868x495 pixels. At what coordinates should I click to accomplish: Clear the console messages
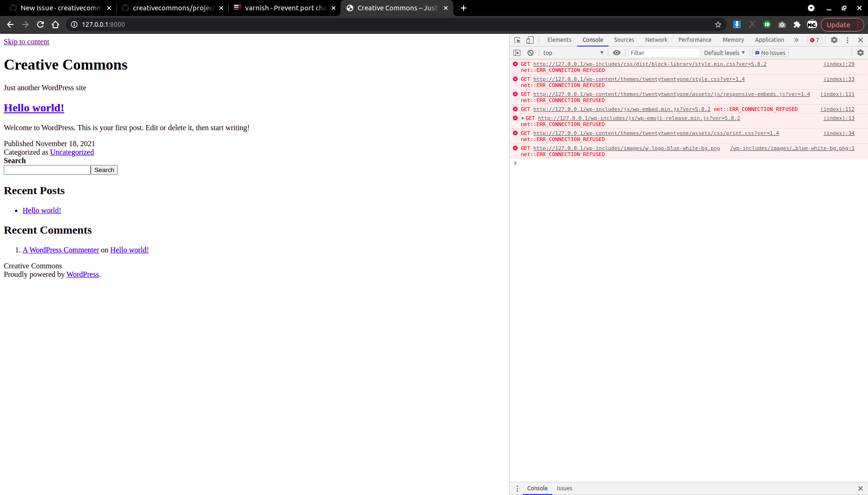pos(530,53)
